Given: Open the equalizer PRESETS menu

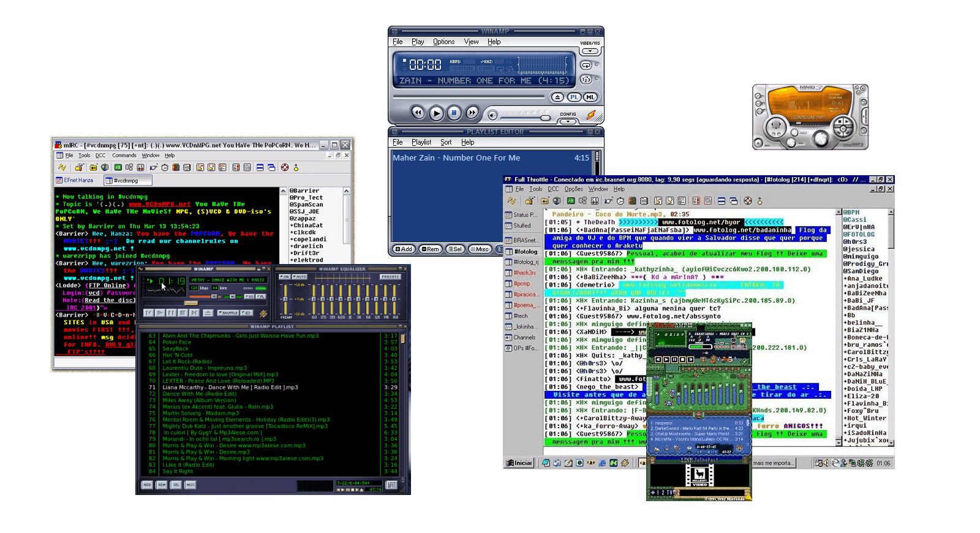Looking at the screenshot, I should coord(390,277).
